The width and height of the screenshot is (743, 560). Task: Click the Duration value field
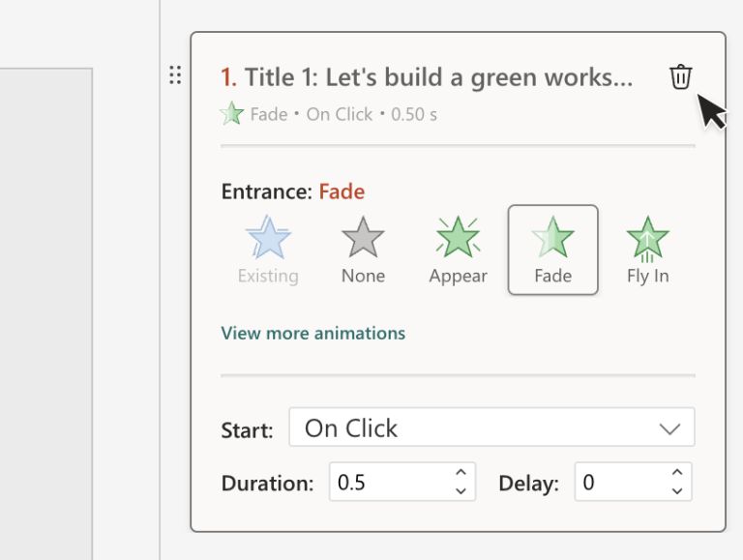tap(387, 482)
